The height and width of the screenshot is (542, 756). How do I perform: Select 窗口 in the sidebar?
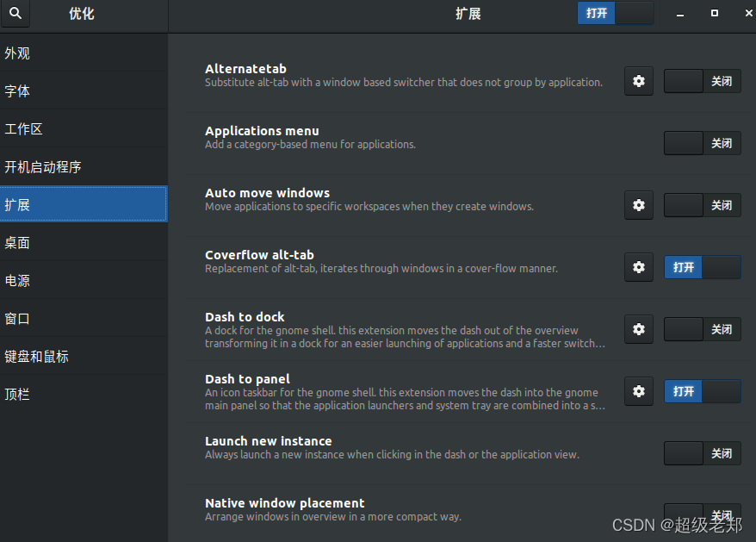pos(84,319)
